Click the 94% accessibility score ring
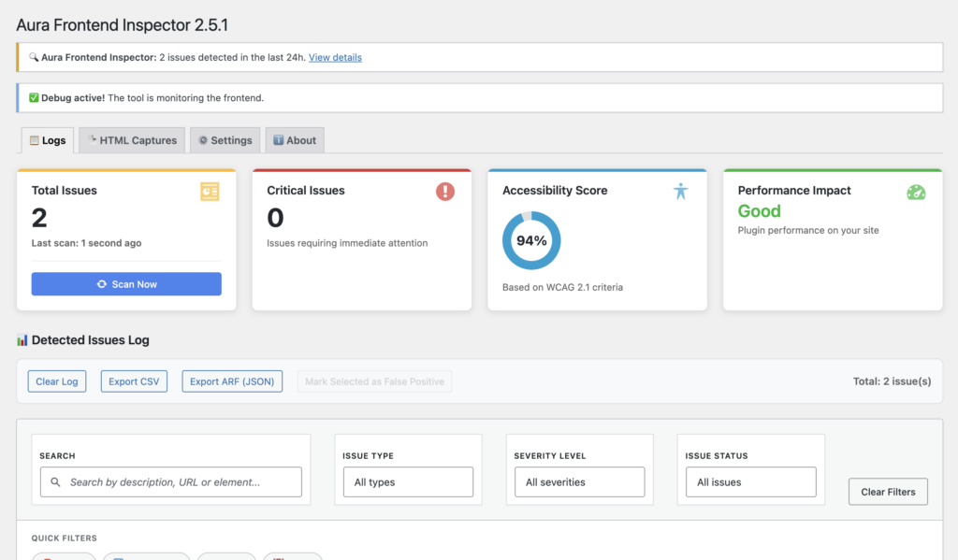 pos(531,241)
